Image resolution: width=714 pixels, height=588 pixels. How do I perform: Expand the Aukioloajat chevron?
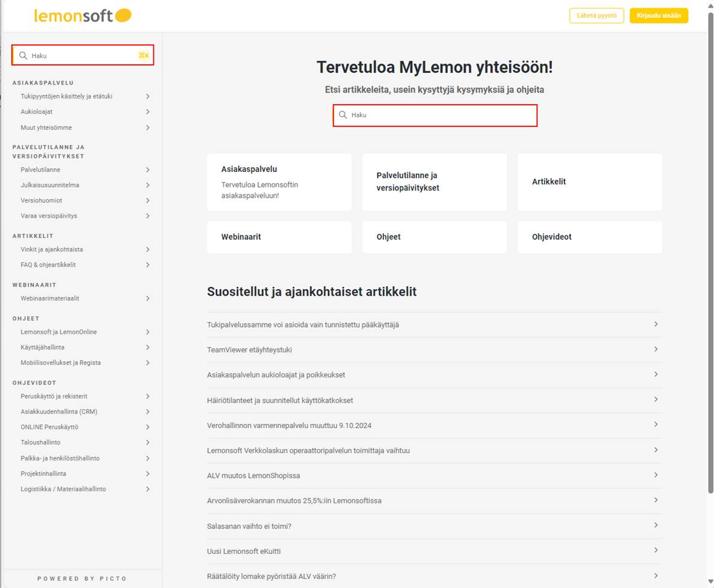[147, 112]
